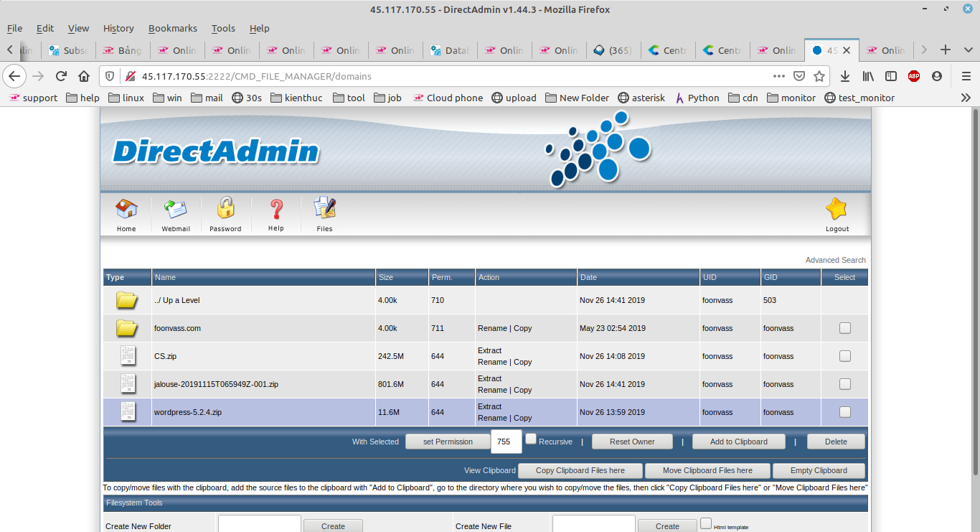Select the jalouse zip row checkbox
The width and height of the screenshot is (980, 532).
coord(845,384)
